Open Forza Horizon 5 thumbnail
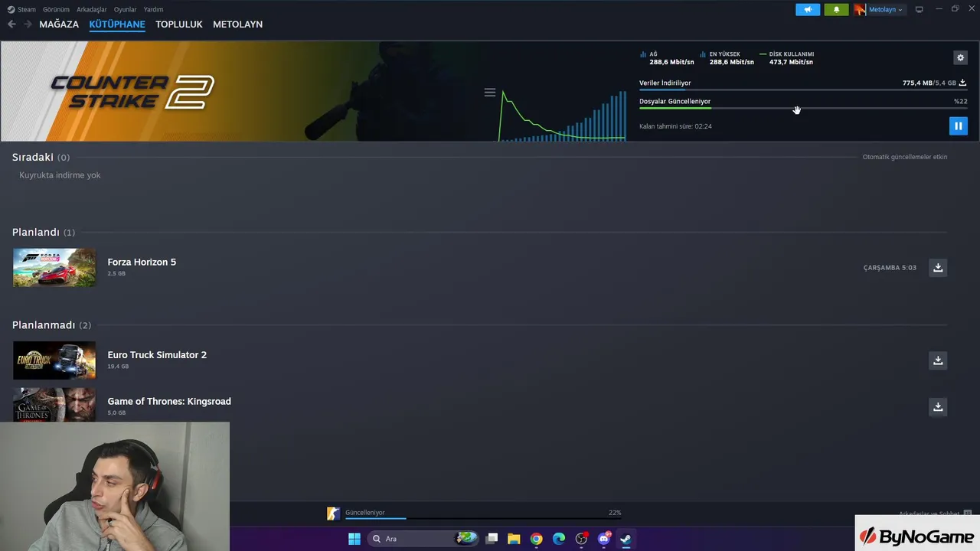Viewport: 980px width, 551px height. [x=54, y=267]
